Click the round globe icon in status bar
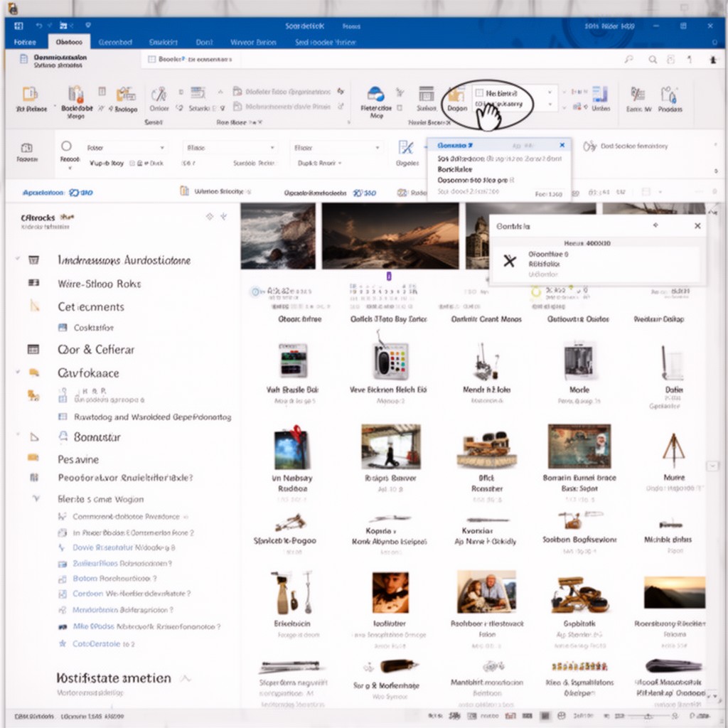 pyautogui.click(x=562, y=716)
